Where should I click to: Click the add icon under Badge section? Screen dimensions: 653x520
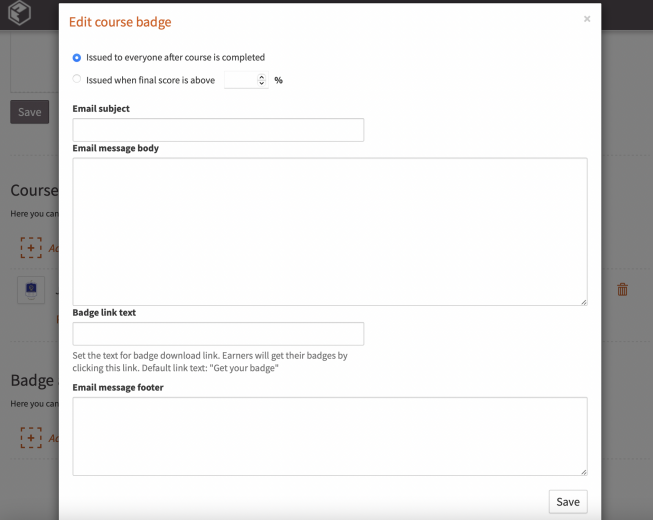(31, 437)
